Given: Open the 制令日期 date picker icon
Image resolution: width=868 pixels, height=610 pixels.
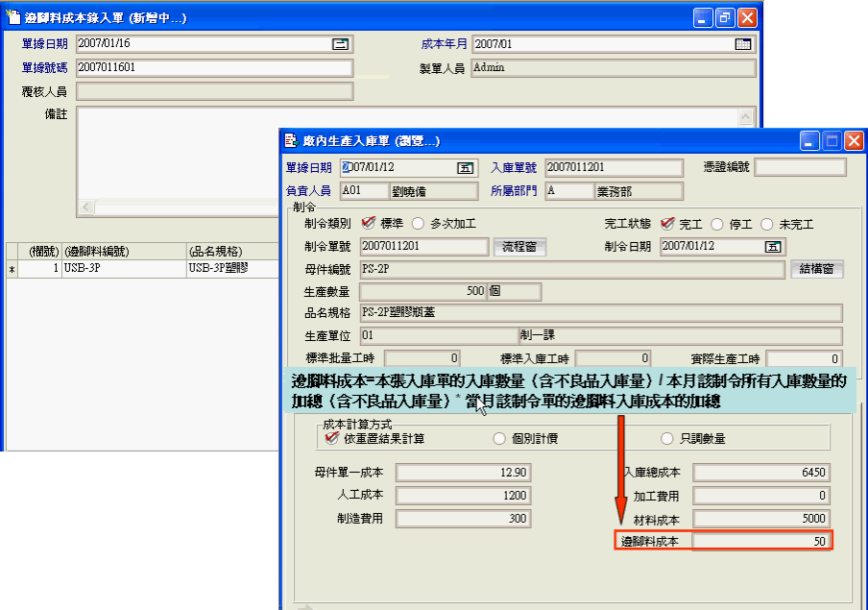Looking at the screenshot, I should coord(772,246).
